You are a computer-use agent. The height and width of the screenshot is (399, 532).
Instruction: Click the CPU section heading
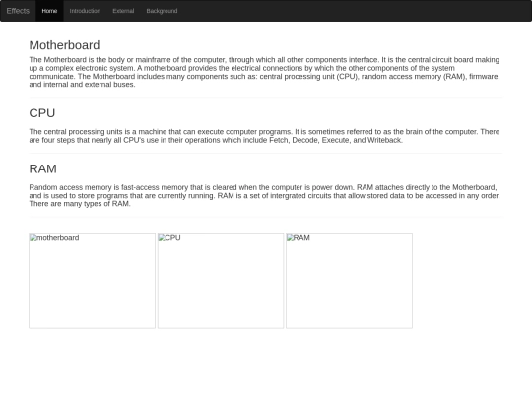42,113
